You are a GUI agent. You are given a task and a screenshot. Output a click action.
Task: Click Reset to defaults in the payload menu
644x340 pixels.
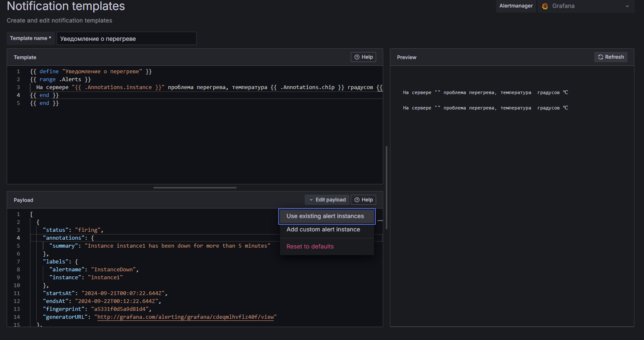tap(310, 246)
